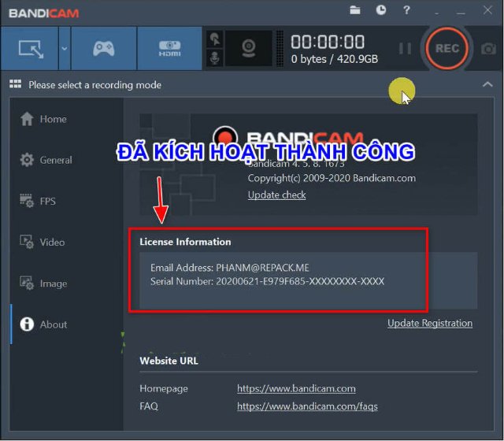
Task: Collapse the recording mode panel chevron
Action: point(487,84)
